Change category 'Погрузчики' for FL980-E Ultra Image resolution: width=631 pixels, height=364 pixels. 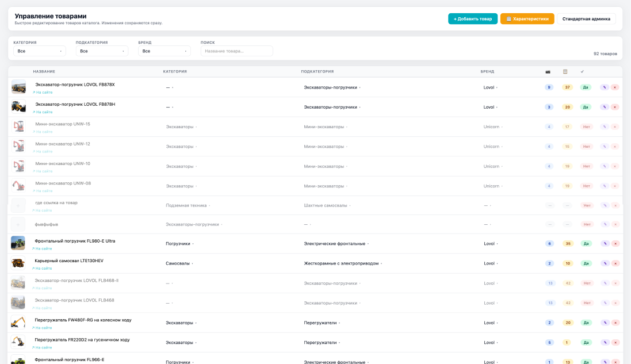point(179,244)
